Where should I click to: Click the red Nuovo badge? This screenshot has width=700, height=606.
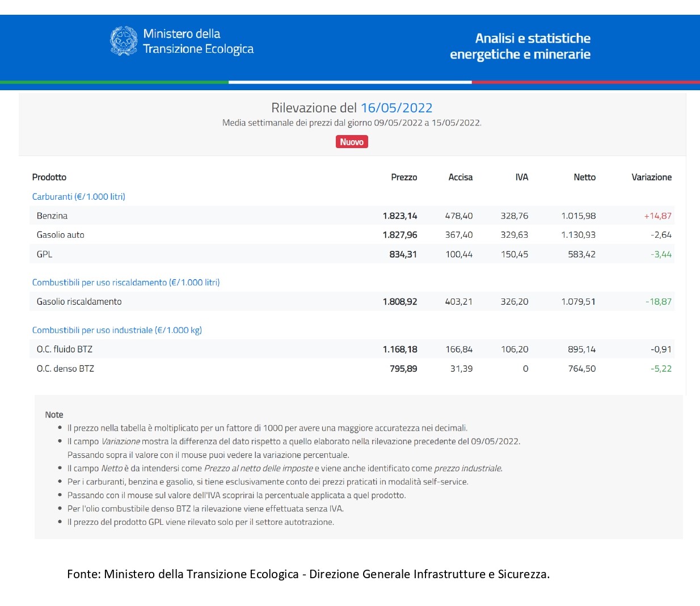click(x=352, y=142)
